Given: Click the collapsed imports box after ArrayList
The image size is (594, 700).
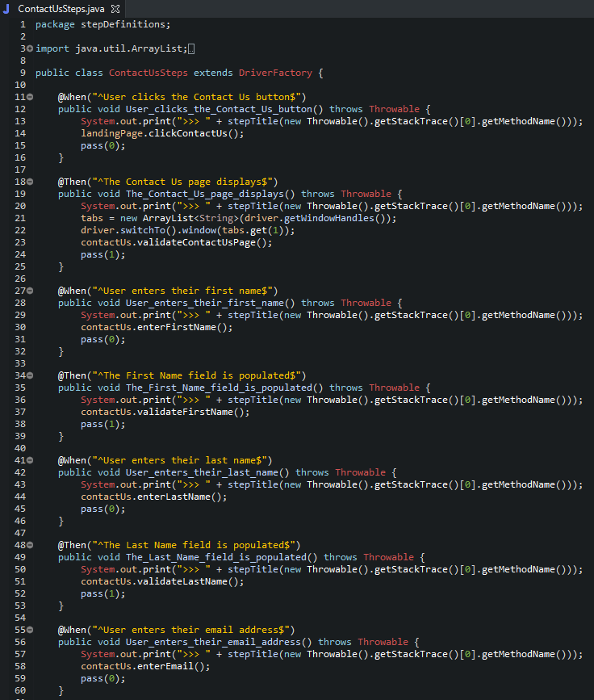Looking at the screenshot, I should [191, 48].
